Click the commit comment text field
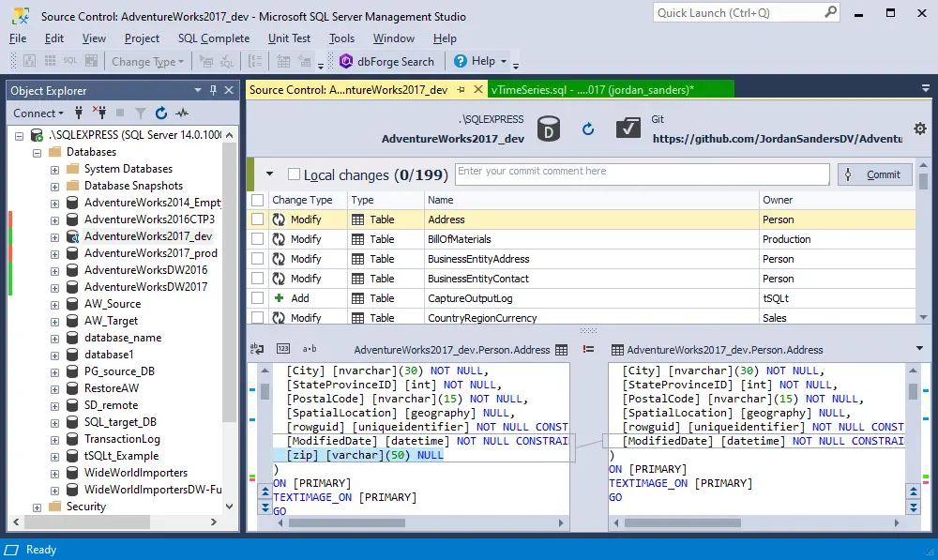938x560 pixels. click(643, 174)
